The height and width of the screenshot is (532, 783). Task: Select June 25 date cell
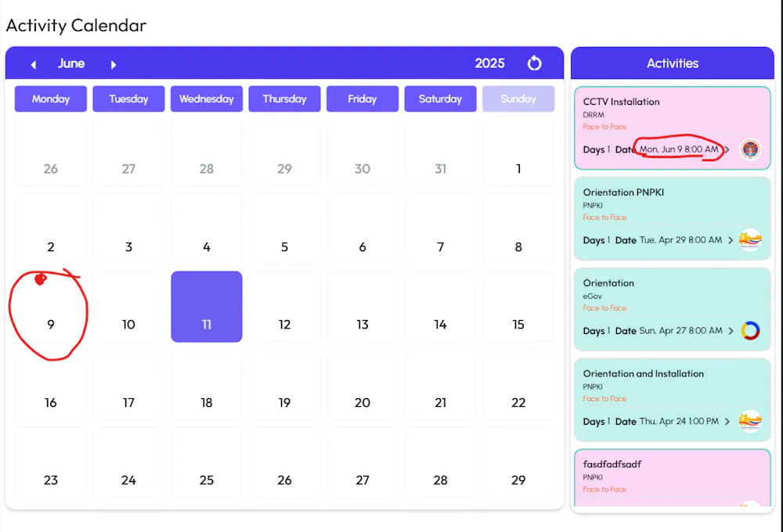[x=206, y=462]
